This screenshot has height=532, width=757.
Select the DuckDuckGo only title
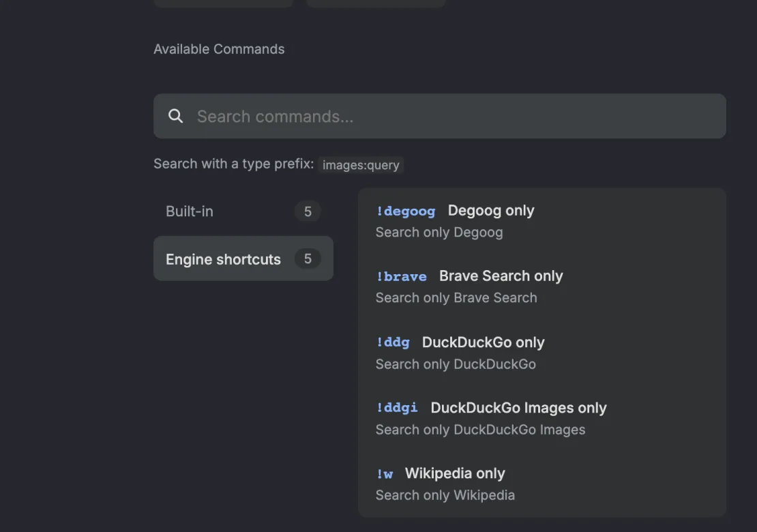point(484,342)
